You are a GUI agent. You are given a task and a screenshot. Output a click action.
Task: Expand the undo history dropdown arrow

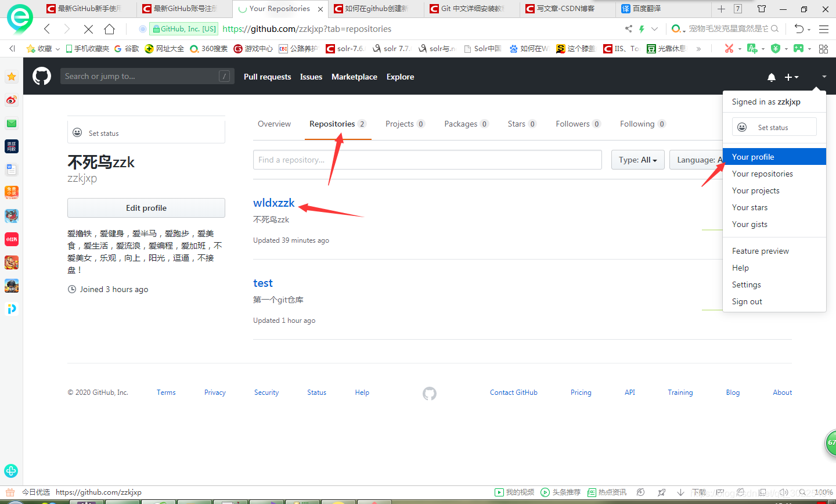click(x=809, y=30)
